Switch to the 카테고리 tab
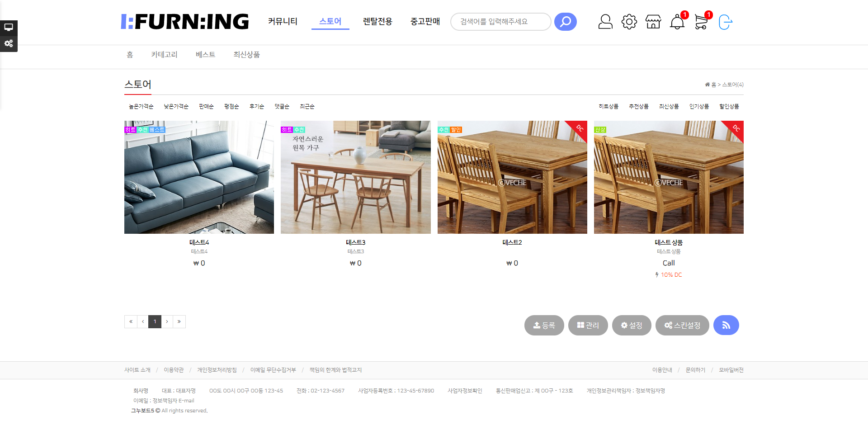Screen dimensions: 868x425 pos(164,55)
